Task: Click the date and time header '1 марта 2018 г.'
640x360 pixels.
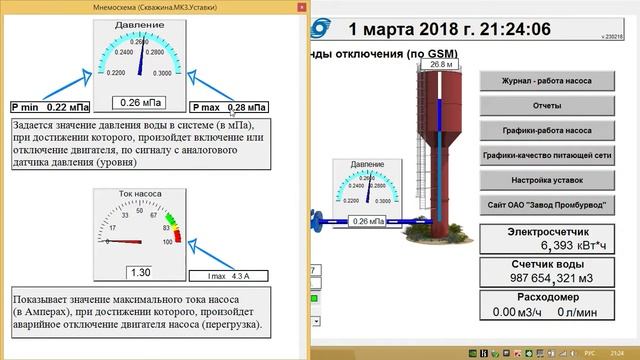Action: pyautogui.click(x=449, y=29)
